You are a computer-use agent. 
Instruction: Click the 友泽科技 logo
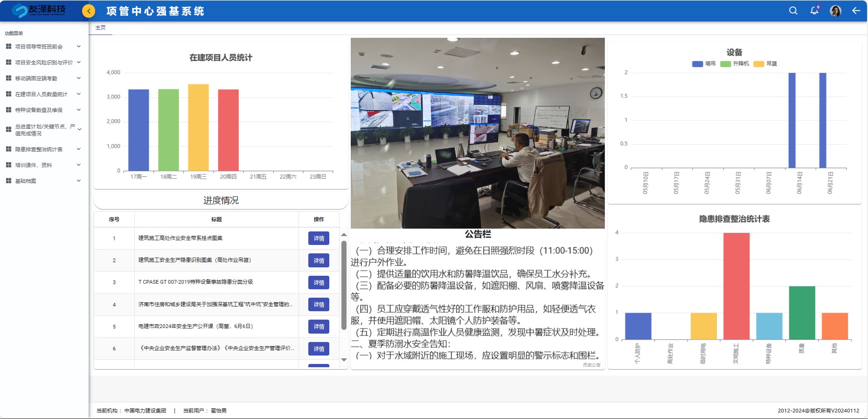tap(39, 10)
